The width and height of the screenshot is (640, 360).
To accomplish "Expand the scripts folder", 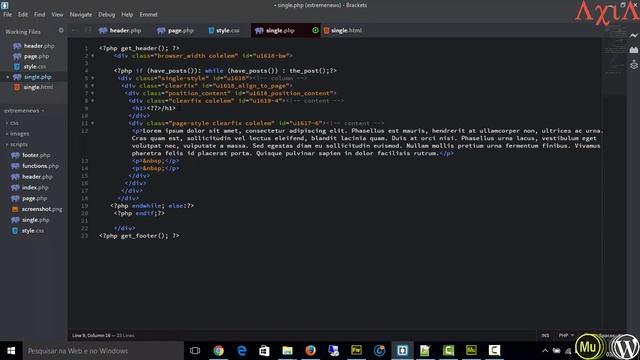I will pos(17,144).
